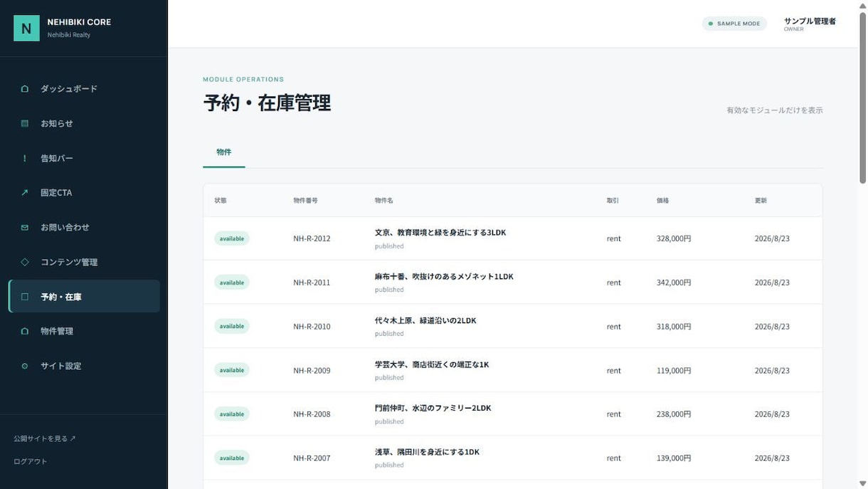The height and width of the screenshot is (489, 868).
Task: Click price 328,000円
Action: click(674, 238)
